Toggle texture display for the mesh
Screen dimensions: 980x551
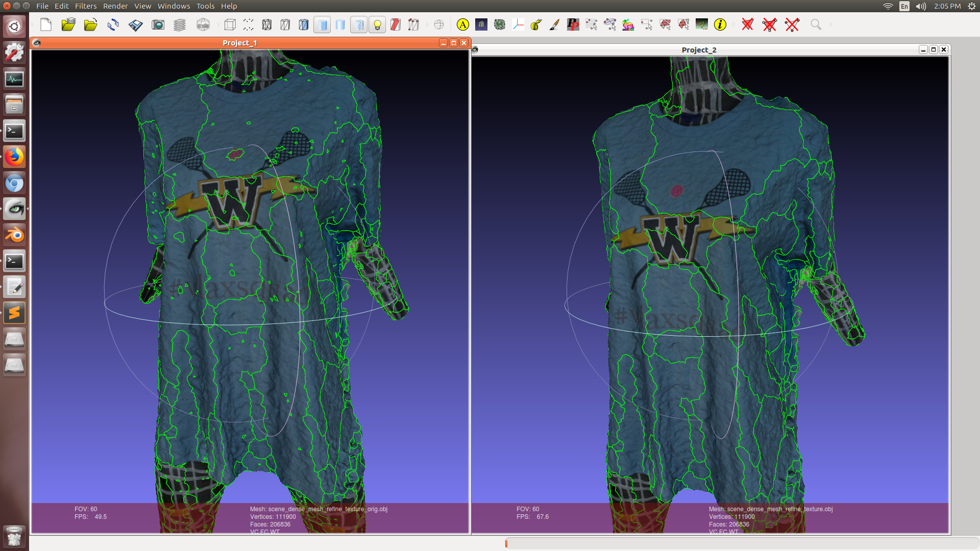tap(359, 24)
